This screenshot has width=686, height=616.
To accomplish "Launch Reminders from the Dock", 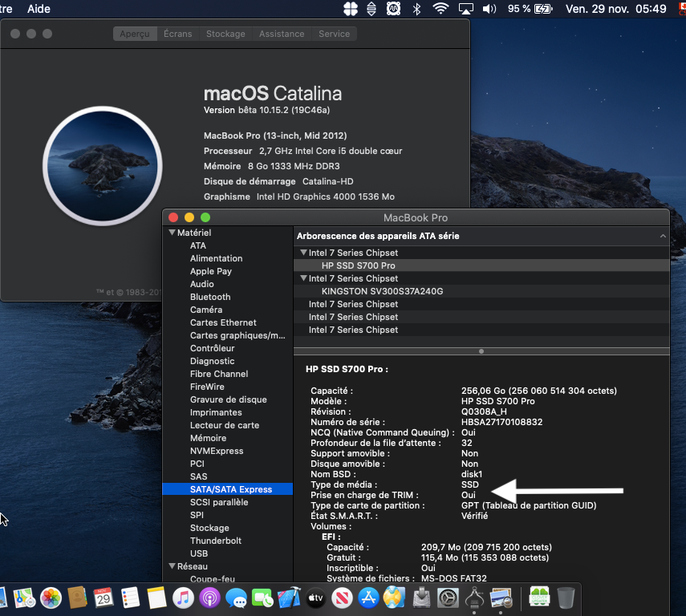I will click(130, 598).
